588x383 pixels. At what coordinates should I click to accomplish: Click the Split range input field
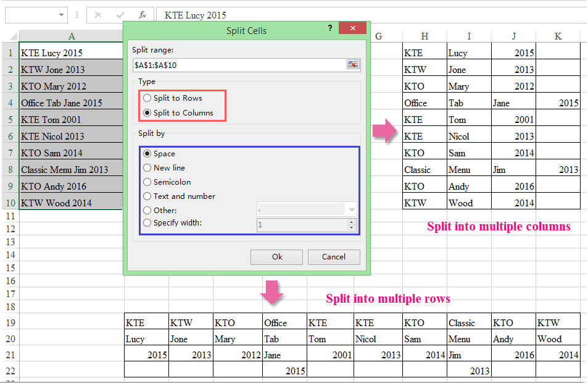239,65
